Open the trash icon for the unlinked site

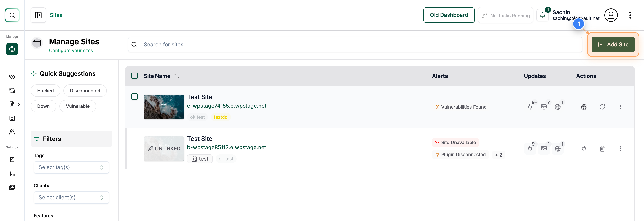602,149
